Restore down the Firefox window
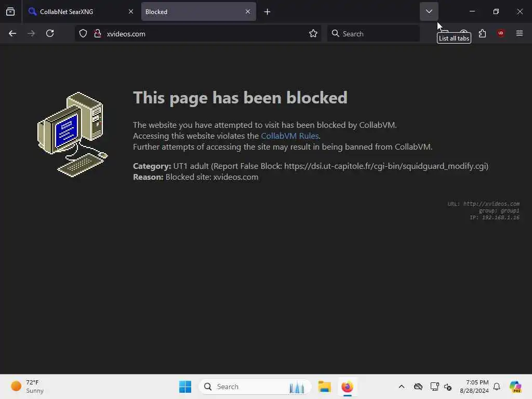Screen dimensions: 532x399 point(496,11)
